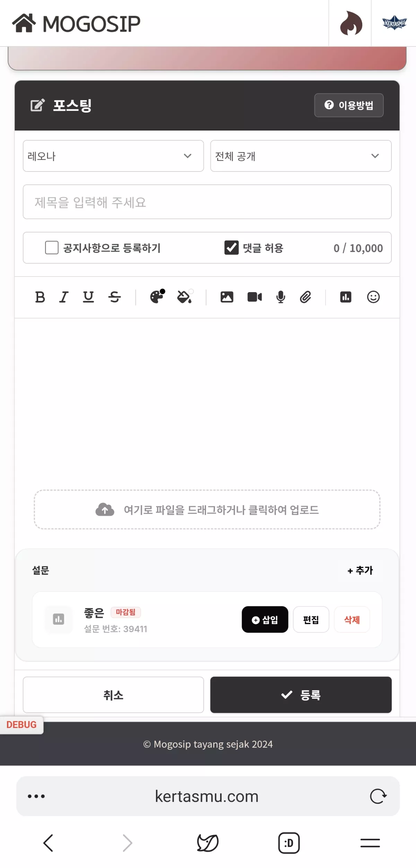Toggle strikethrough formatting
Screen dimensions: 416x868
[114, 297]
